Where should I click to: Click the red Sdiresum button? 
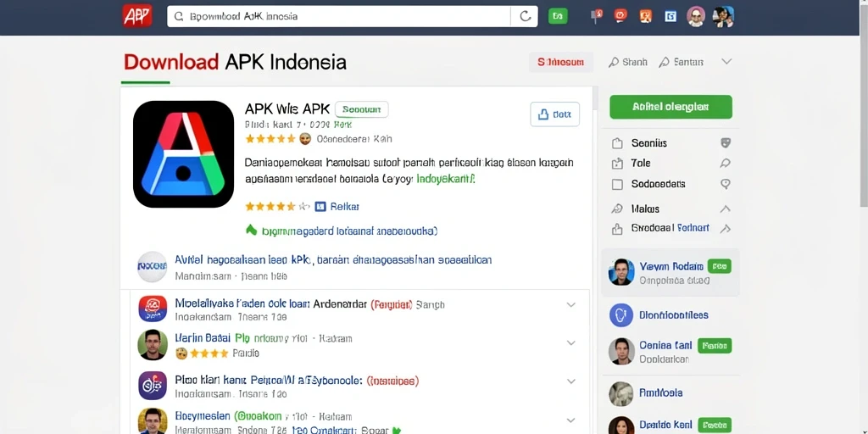pos(561,63)
